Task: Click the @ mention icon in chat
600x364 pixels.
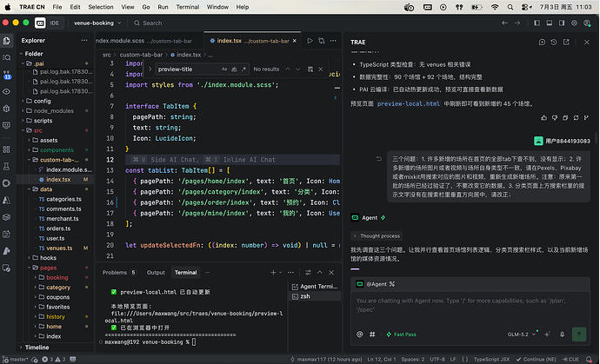Action: 359,334
